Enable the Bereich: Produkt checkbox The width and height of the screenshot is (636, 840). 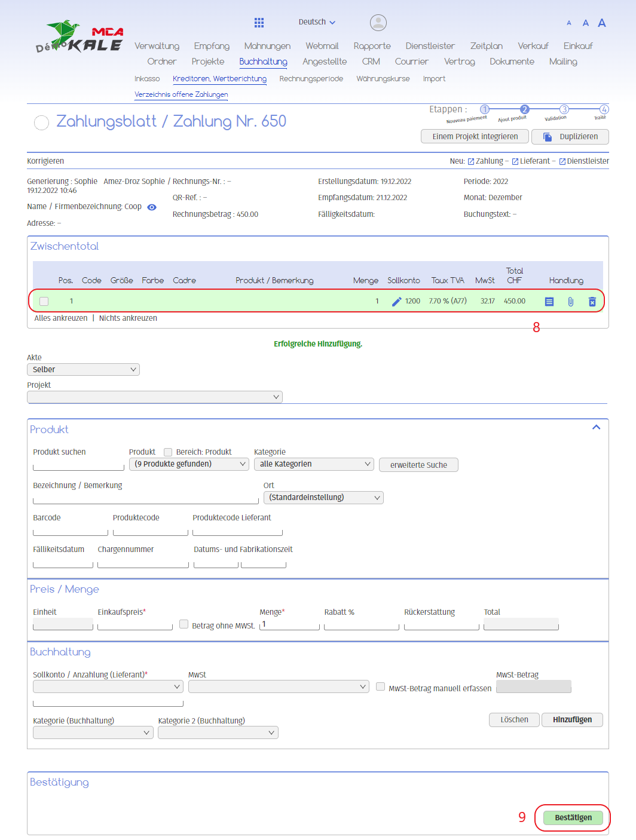click(x=168, y=452)
